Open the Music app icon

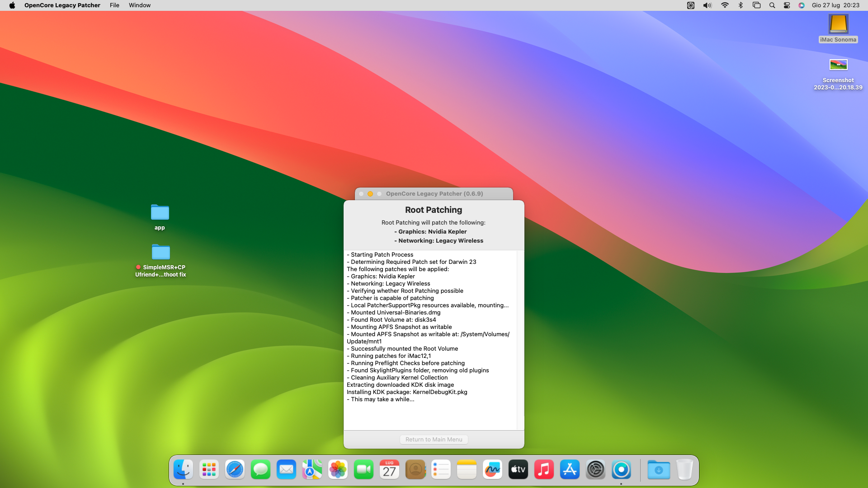pos(544,470)
